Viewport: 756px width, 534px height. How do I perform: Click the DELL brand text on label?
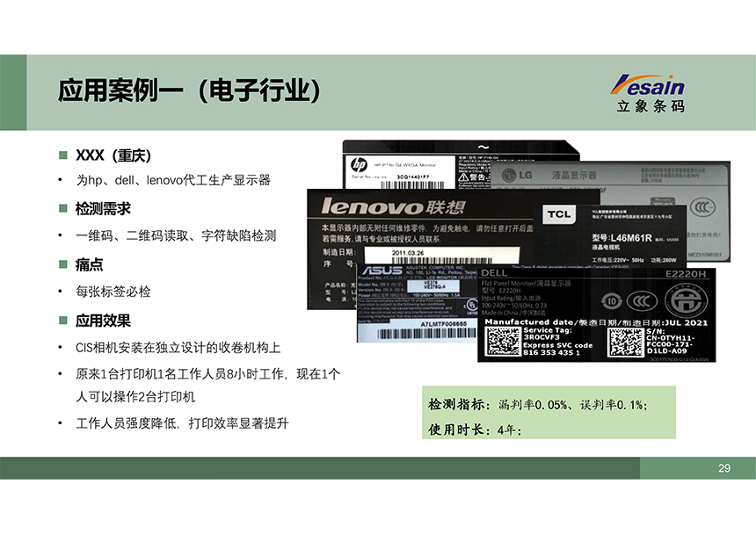click(x=494, y=273)
